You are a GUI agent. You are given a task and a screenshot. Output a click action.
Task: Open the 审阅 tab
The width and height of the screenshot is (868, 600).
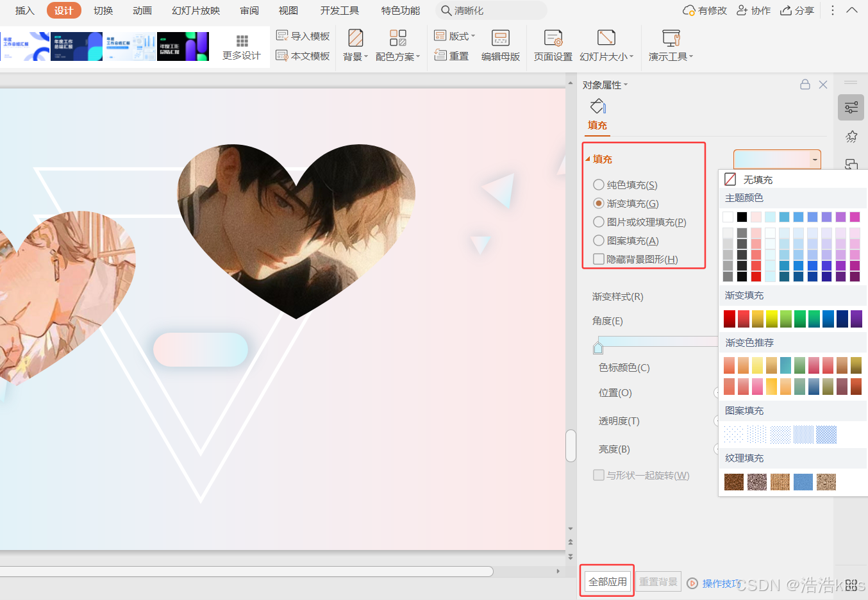click(249, 10)
